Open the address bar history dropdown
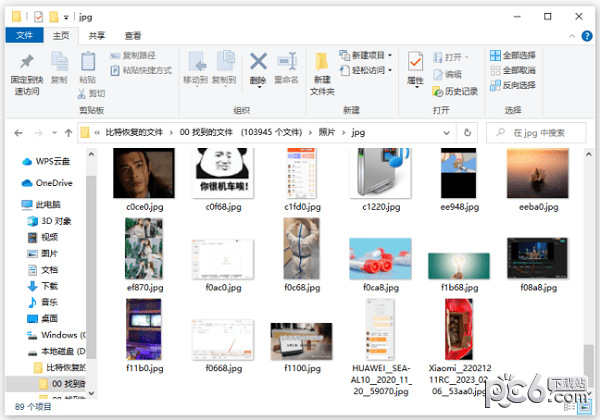Screen dimensions: 600x420 click(x=447, y=133)
